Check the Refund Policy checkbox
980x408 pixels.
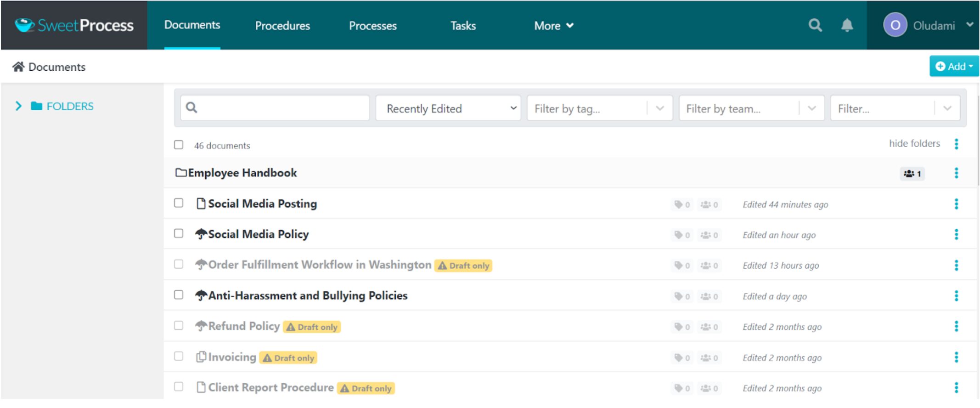179,325
